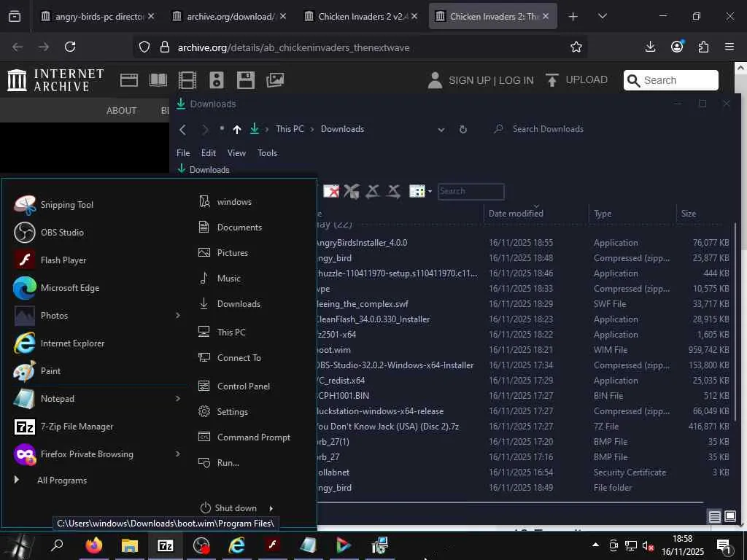Launch OBS Studio from Start menu
Screen dimensions: 747x560
tap(49, 233)
